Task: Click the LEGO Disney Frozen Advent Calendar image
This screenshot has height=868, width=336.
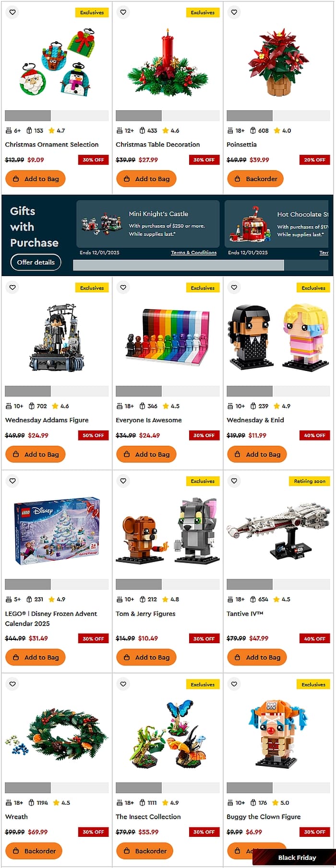Action: (57, 530)
